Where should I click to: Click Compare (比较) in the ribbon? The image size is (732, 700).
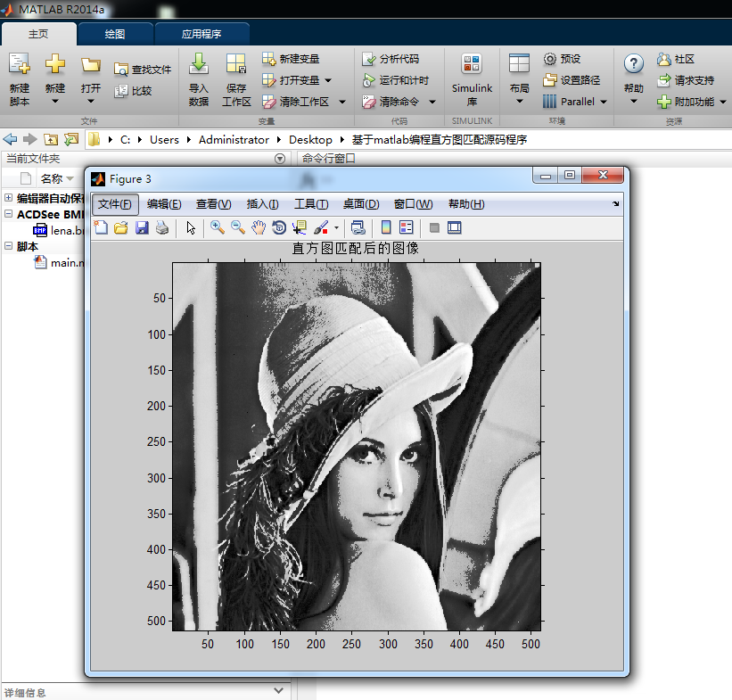pyautogui.click(x=133, y=91)
